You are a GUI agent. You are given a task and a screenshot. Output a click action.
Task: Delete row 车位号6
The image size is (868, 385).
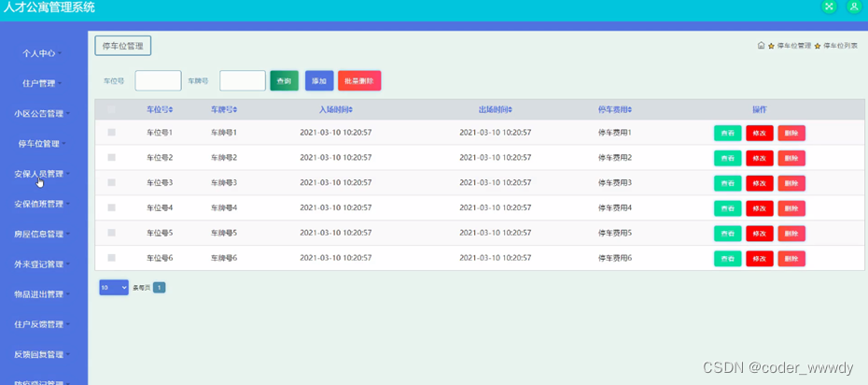point(791,258)
